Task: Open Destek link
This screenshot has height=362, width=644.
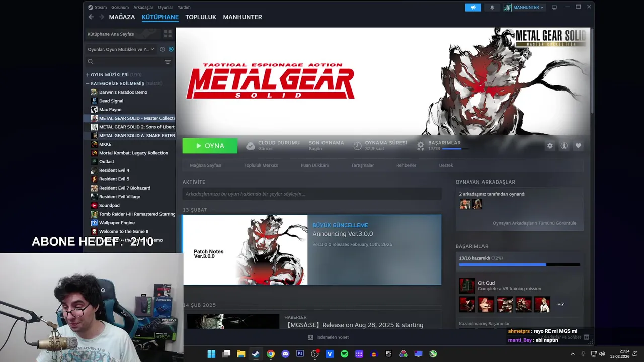Action: pyautogui.click(x=446, y=165)
